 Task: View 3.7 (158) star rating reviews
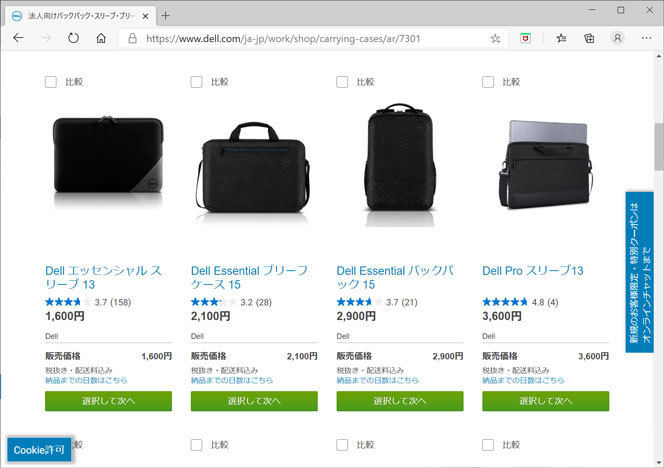(88, 302)
